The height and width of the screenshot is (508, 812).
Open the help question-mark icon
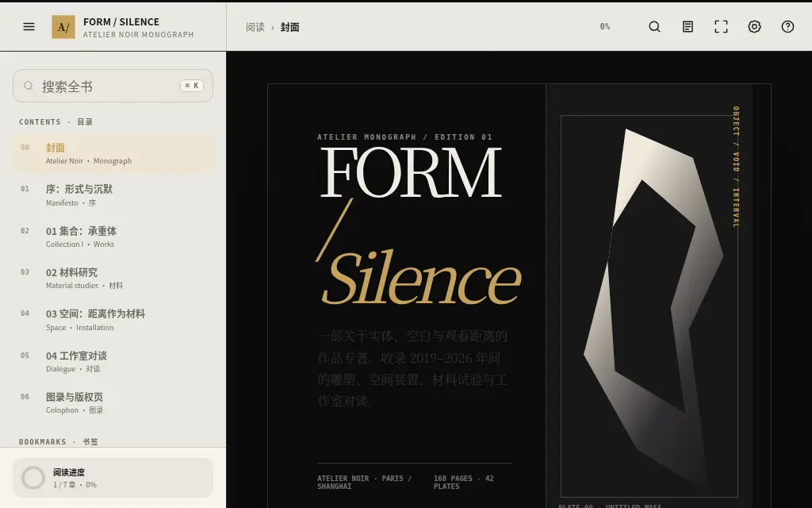point(787,26)
